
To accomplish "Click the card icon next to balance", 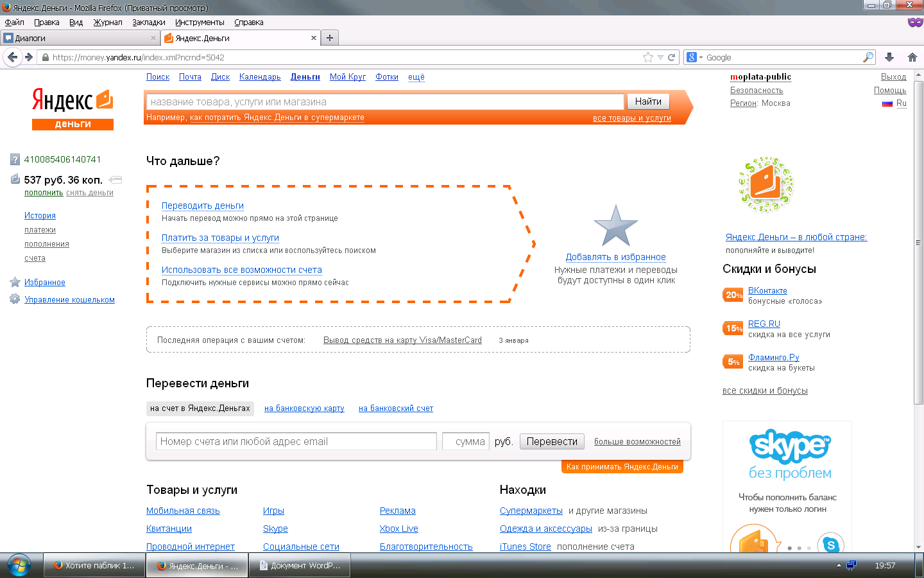I will (x=116, y=180).
